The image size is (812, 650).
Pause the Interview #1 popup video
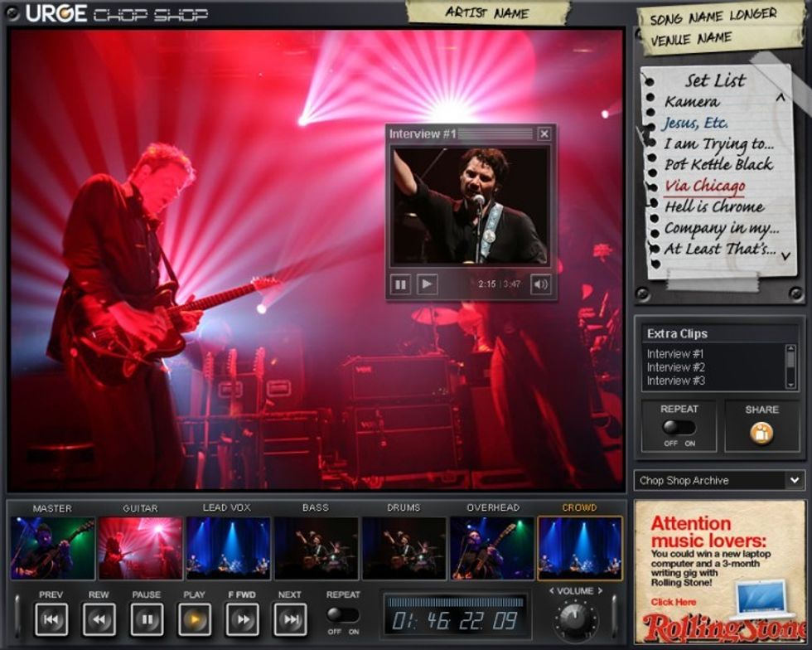pos(400,284)
